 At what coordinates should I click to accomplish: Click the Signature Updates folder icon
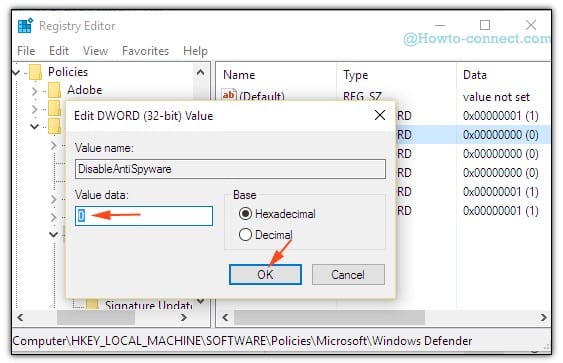(92, 304)
